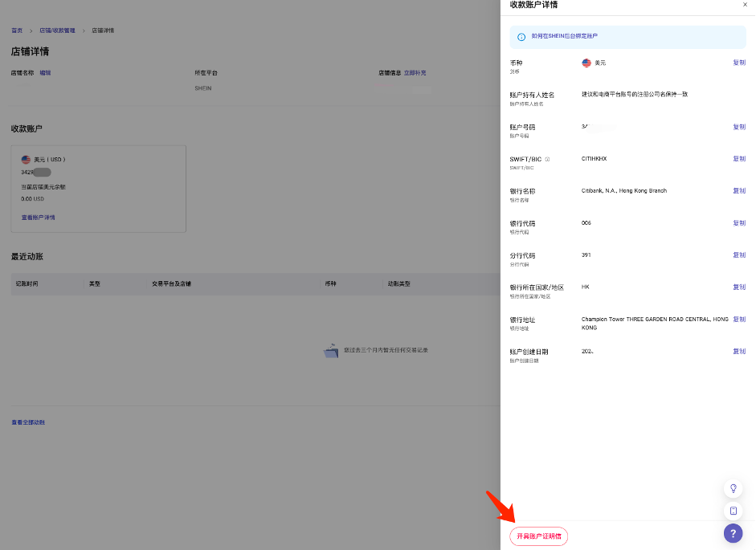
Task: Open the 如何在SHEIN后台绑定账户 guide link
Action: [563, 36]
